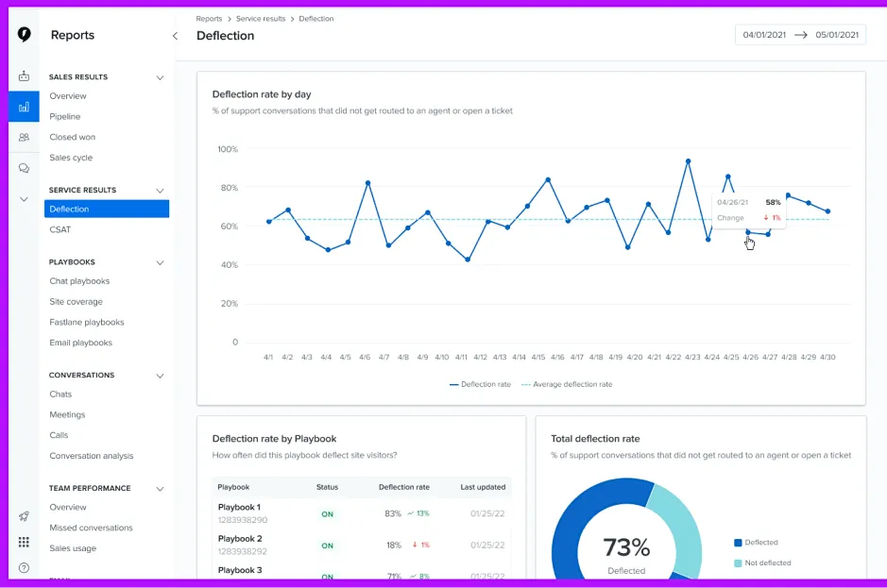Toggle Average deflection rate legend item

point(567,384)
